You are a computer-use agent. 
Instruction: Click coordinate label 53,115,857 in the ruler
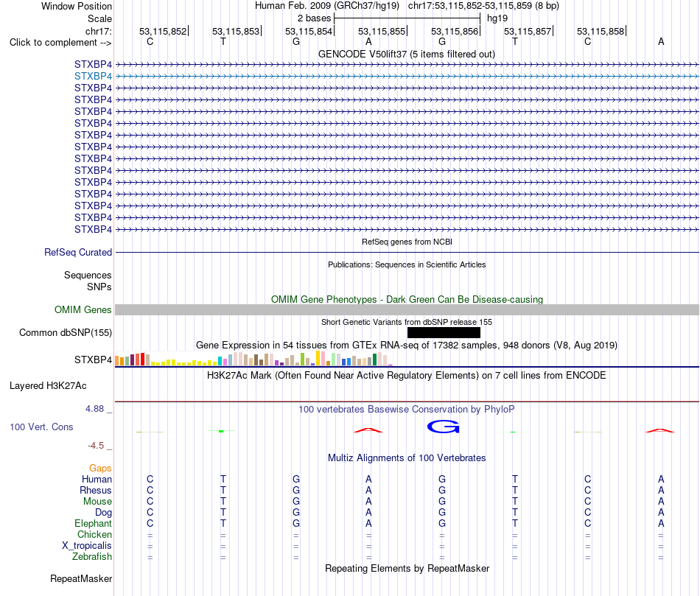pos(528,31)
